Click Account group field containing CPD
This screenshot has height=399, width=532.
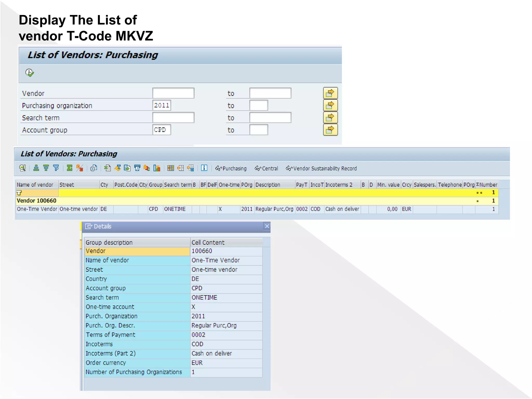162,130
